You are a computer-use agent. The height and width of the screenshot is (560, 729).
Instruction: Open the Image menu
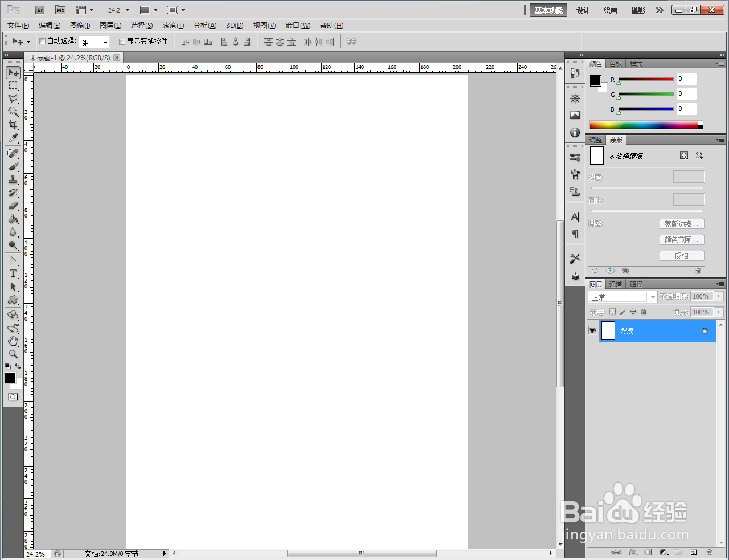click(80, 26)
